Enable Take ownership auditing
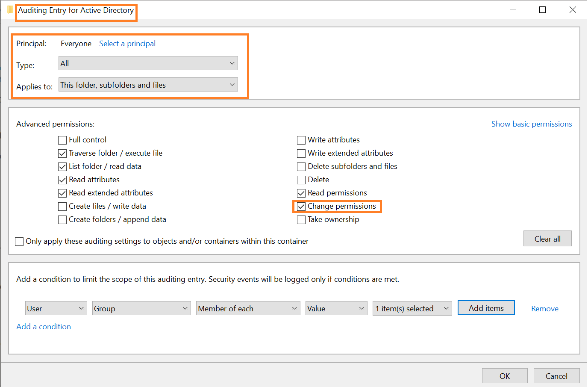 301,219
